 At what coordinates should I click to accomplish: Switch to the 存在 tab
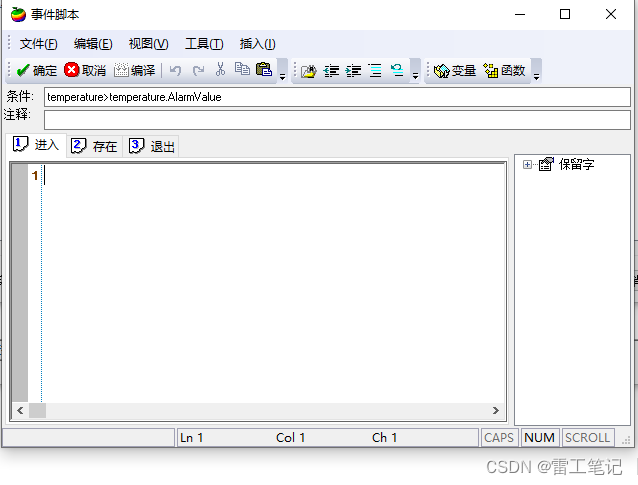click(94, 146)
